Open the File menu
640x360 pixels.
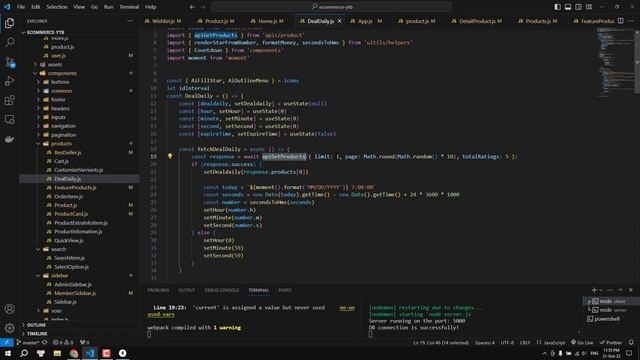pos(21,7)
